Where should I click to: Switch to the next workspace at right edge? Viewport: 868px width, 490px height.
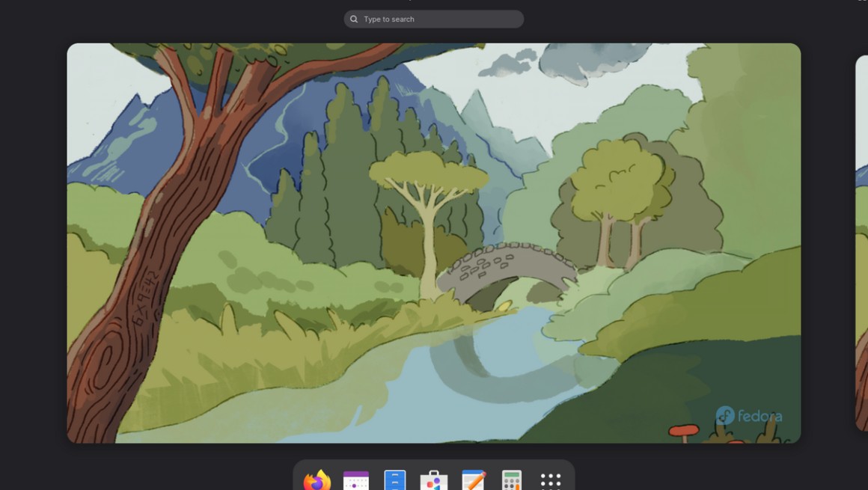pyautogui.click(x=861, y=243)
